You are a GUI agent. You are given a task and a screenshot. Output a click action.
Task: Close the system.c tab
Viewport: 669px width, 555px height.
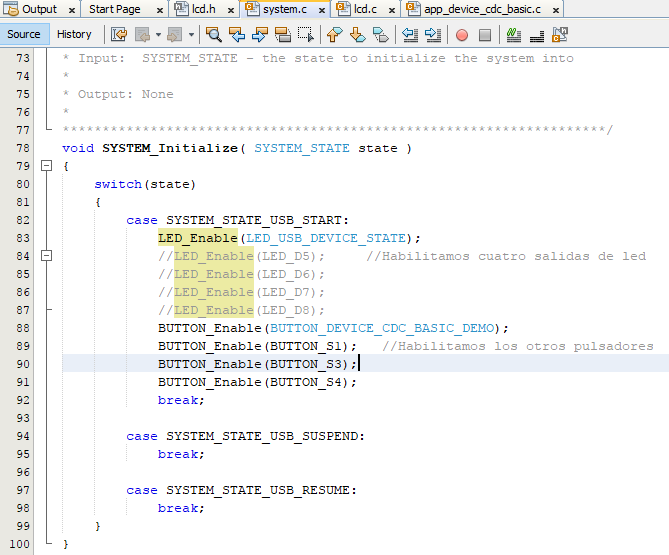click(x=322, y=10)
